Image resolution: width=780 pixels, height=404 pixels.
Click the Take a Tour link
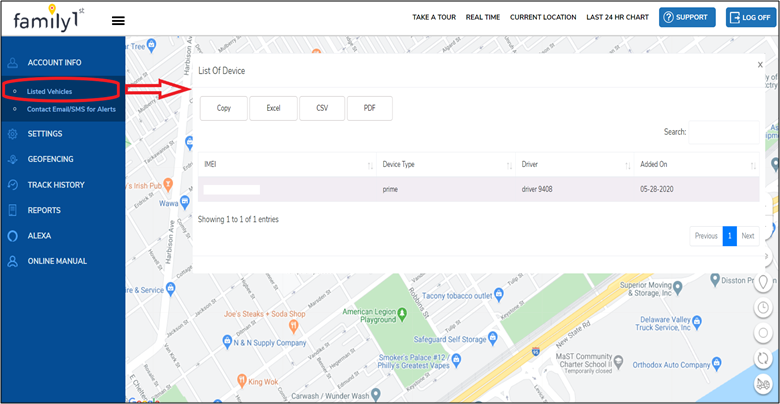click(434, 17)
